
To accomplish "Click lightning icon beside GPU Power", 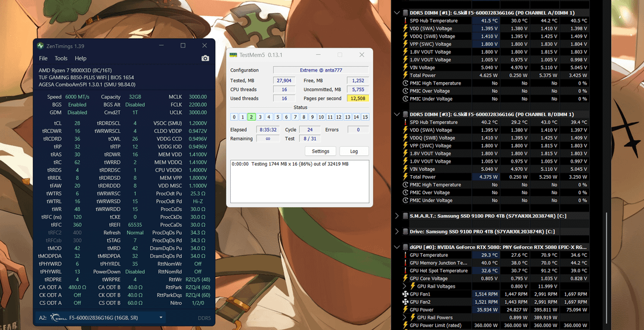I will click(405, 310).
